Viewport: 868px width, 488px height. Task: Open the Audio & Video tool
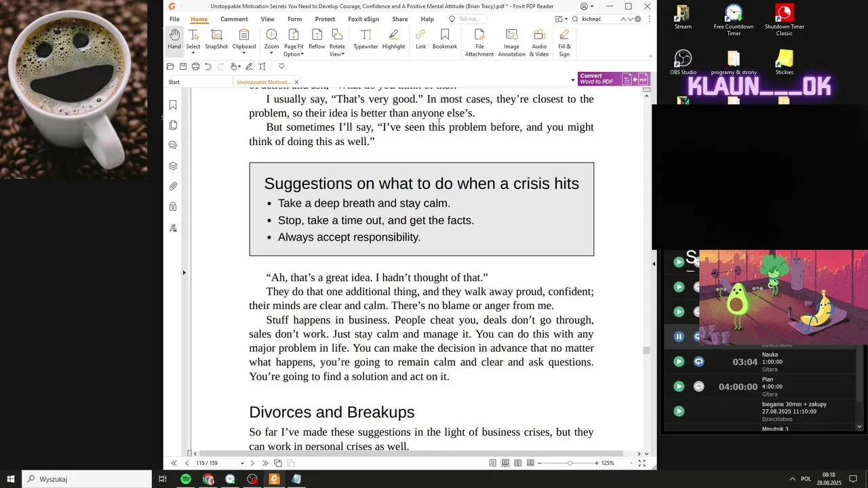pyautogui.click(x=539, y=43)
